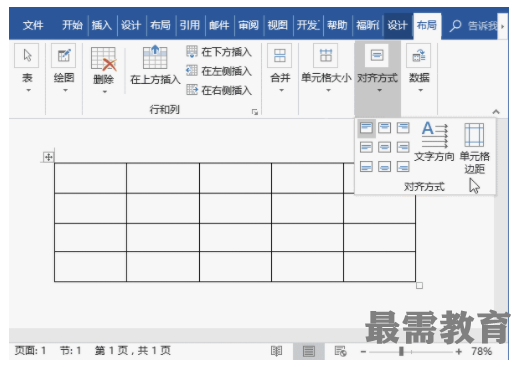Click the 文字方向 text direction icon
Screen dimensions: 517x367
(434, 134)
